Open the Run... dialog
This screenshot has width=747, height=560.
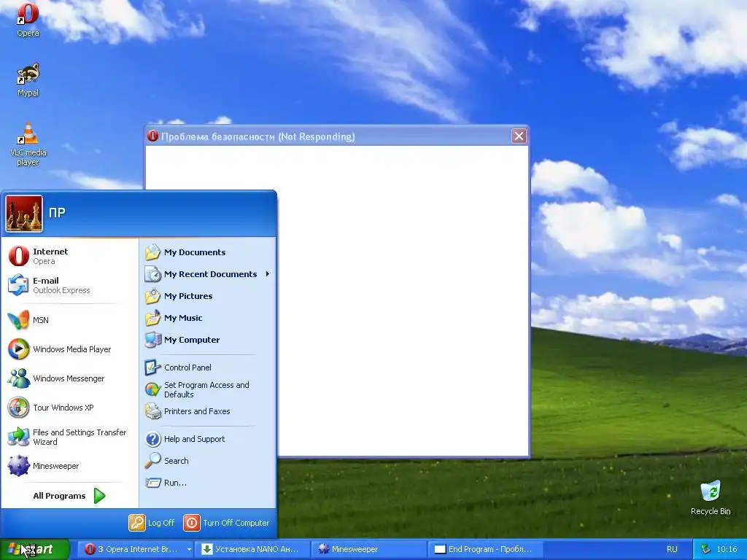tap(208, 483)
